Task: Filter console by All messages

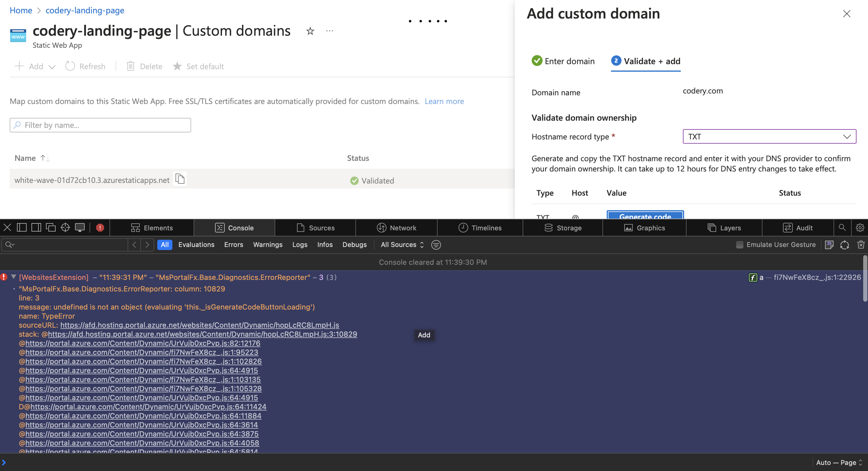Action: tap(165, 245)
